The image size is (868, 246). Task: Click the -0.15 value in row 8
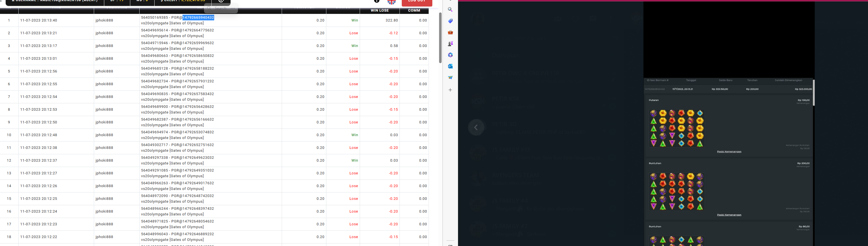pos(393,109)
